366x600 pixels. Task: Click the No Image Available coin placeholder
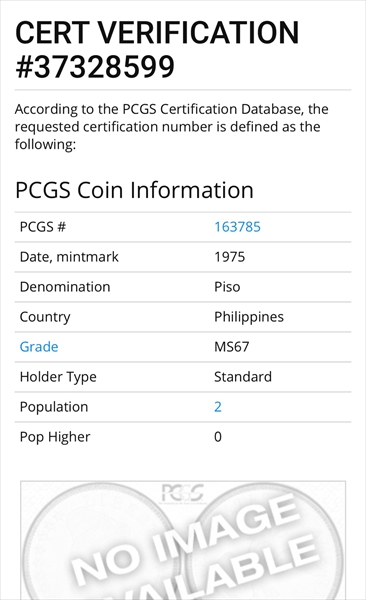(183, 540)
